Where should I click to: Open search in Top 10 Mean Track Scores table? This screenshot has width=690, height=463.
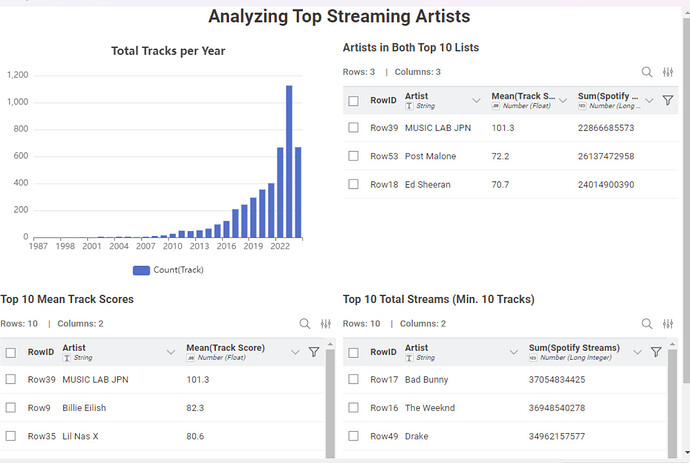[x=305, y=324]
